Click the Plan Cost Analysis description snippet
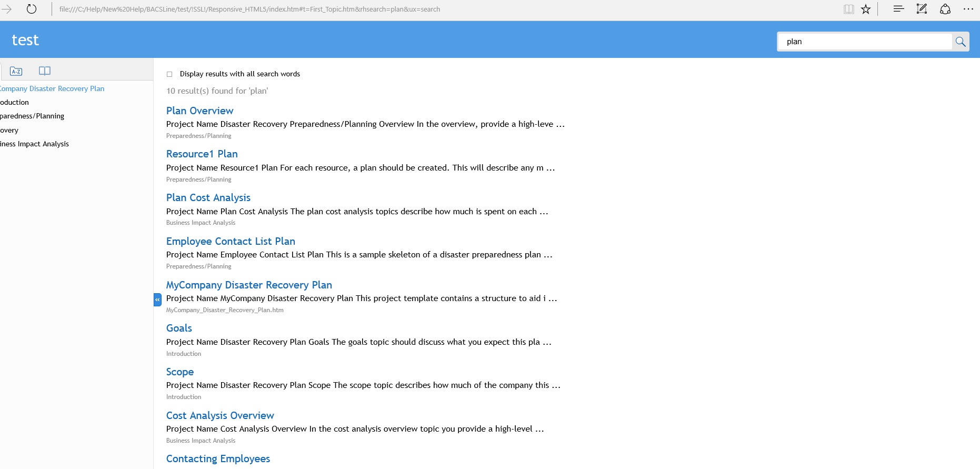This screenshot has height=469, width=980. click(x=357, y=212)
